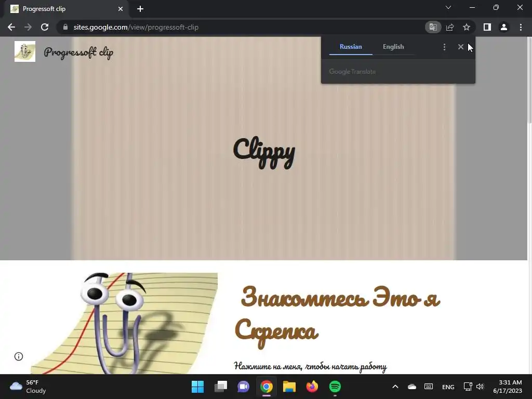
Task: Switch translation to English tab
Action: point(393,47)
